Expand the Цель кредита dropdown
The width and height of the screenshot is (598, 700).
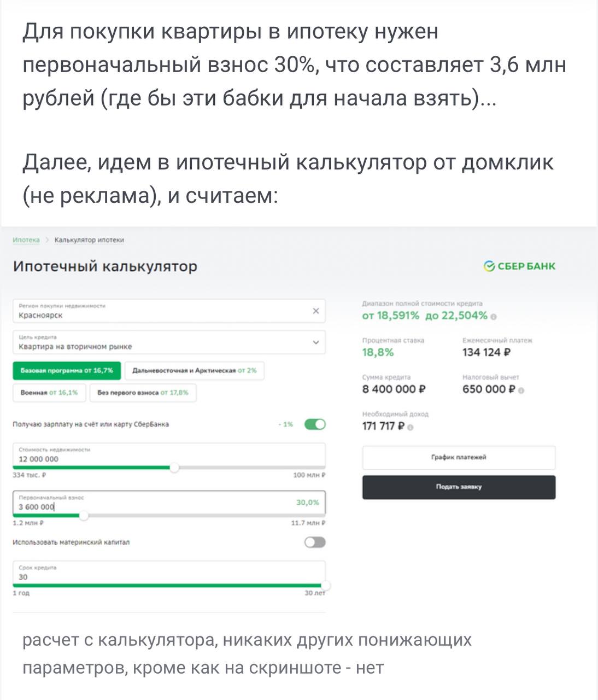(x=315, y=342)
